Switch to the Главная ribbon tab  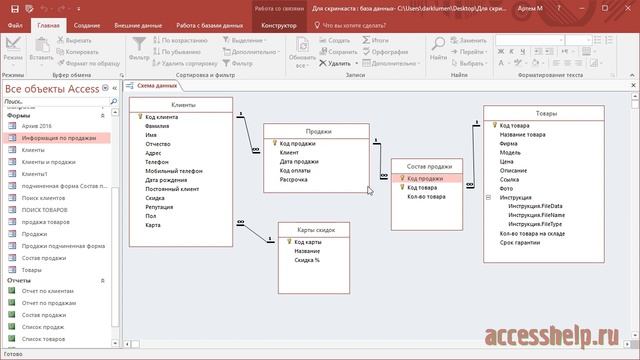tap(48, 25)
